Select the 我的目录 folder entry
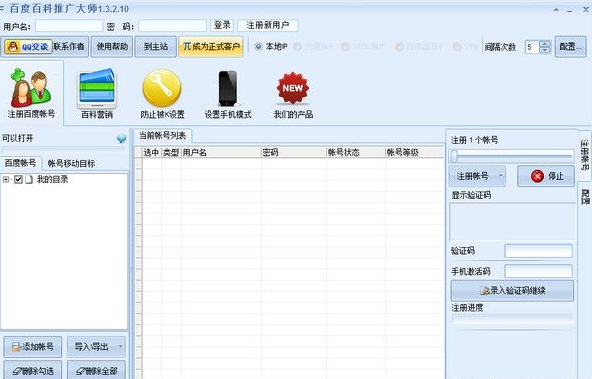 [x=52, y=179]
